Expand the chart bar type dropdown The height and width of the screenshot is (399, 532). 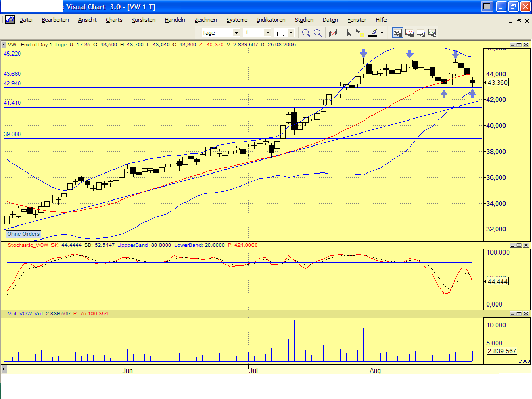pos(291,32)
